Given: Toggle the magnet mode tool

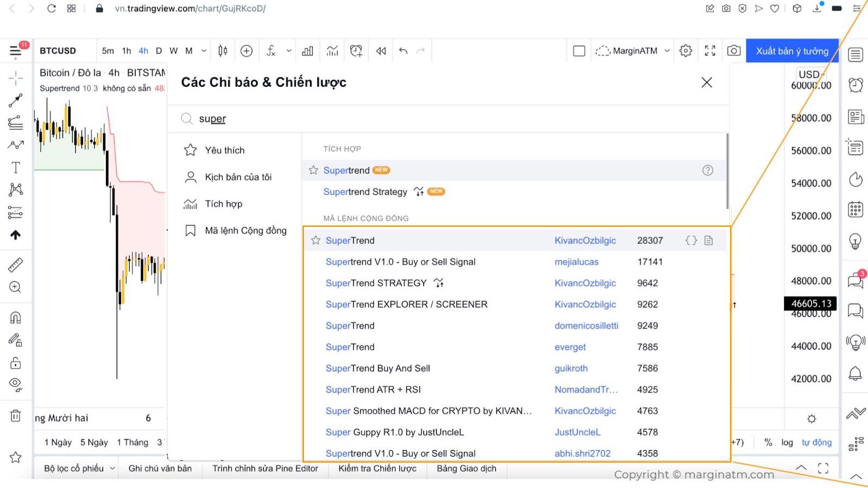Looking at the screenshot, I should point(16,318).
